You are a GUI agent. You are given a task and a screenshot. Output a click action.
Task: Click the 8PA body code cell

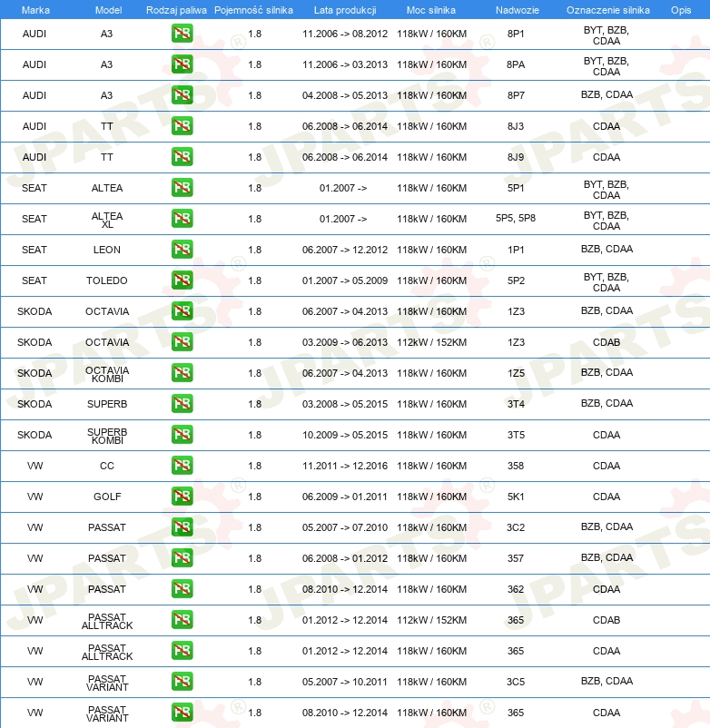coord(516,64)
